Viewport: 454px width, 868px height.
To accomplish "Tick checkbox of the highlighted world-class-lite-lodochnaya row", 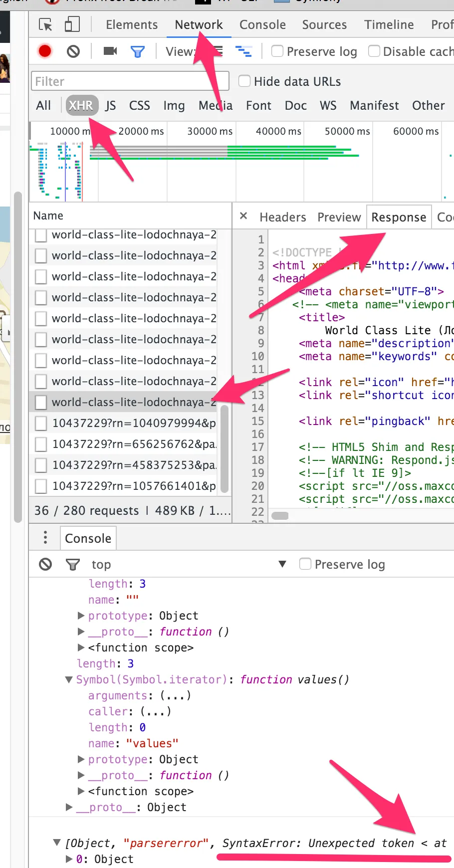I will pos(41,402).
